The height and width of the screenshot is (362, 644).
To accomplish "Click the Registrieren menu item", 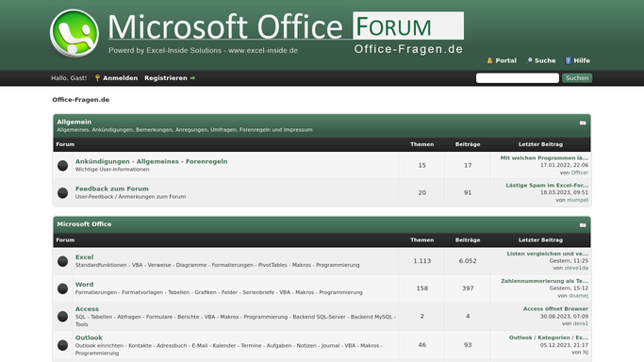I will [x=166, y=78].
